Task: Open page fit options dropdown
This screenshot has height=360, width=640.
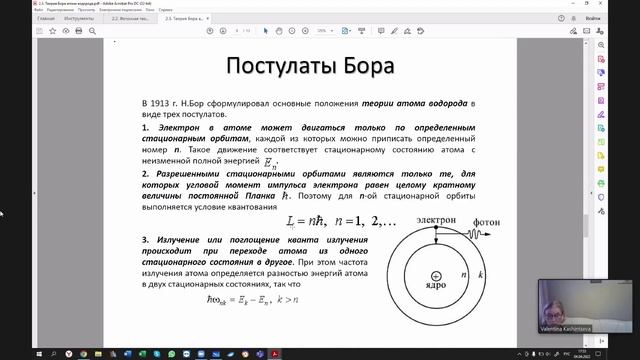Action: (x=346, y=31)
